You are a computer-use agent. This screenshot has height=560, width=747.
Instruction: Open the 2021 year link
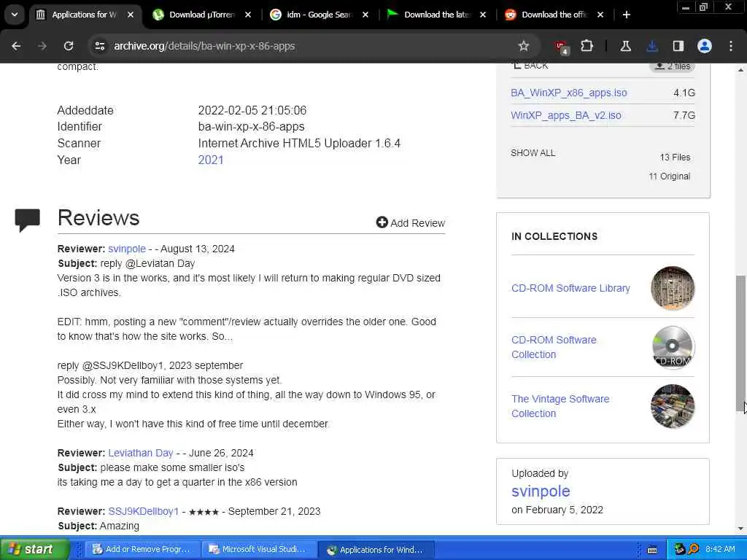click(211, 160)
